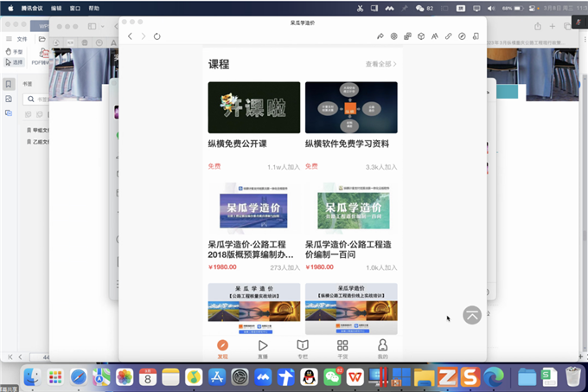The image size is (588, 392).
Task: Open the volume control in the menu bar
Action: click(x=491, y=9)
